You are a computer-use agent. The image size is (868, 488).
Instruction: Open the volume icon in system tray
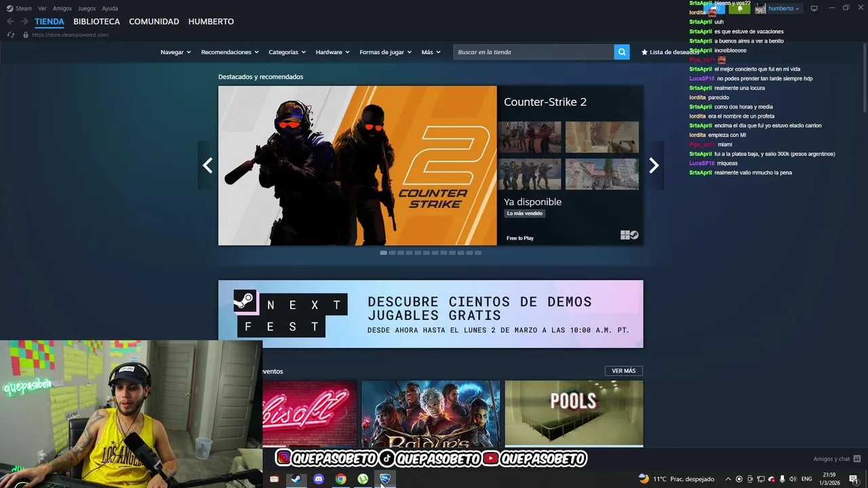[793, 479]
